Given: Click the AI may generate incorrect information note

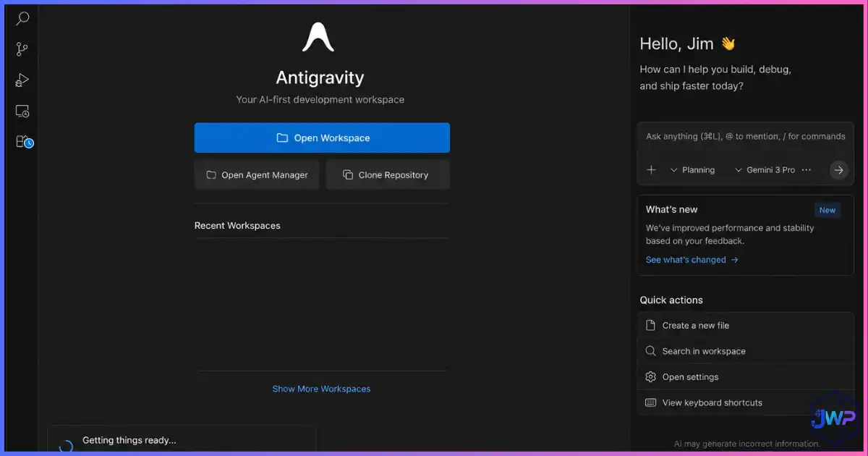Looking at the screenshot, I should point(747,444).
